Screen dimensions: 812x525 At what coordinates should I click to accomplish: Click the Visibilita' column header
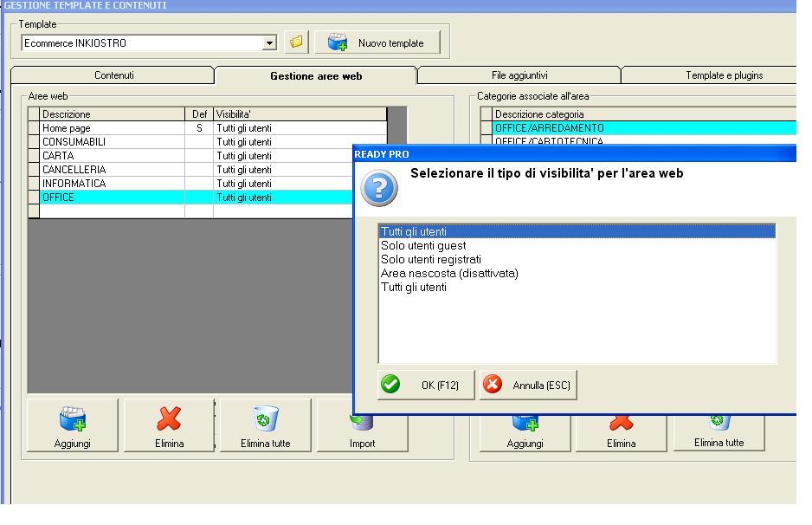click(x=300, y=114)
